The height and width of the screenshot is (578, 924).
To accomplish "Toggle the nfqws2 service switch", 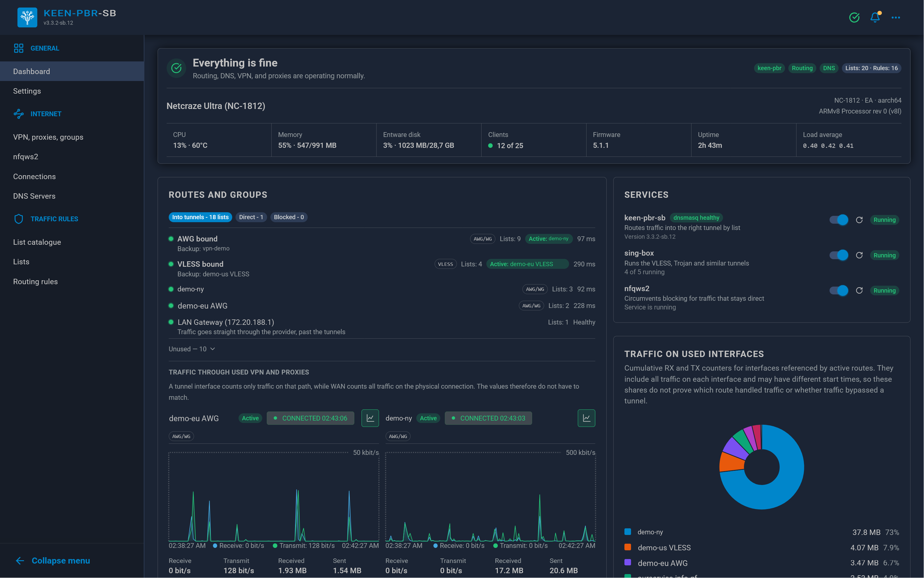I will [x=839, y=291].
